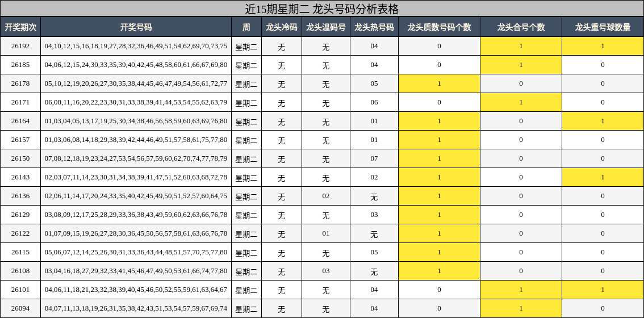This screenshot has height=318, width=644.
Task: Select winning numbers starting 03,08,09,12,17
Action: (x=136, y=215)
